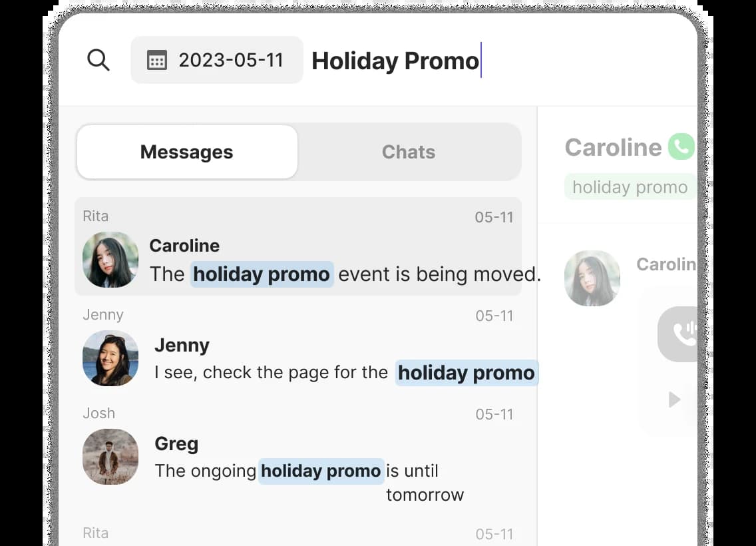Screen dimensions: 756x546
Task: Switch to the Messages tab
Action: [187, 152]
